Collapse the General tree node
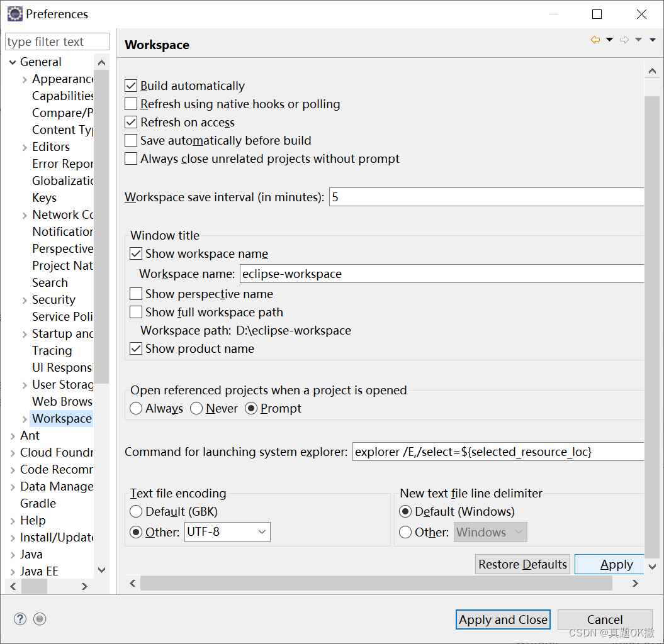Viewport: 664px width, 644px height. click(x=13, y=62)
